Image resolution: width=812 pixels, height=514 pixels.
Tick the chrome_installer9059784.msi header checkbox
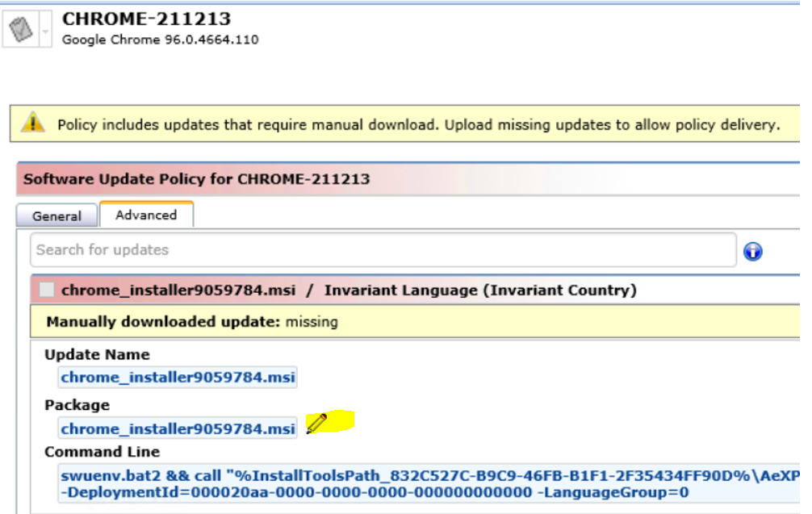click(x=47, y=290)
